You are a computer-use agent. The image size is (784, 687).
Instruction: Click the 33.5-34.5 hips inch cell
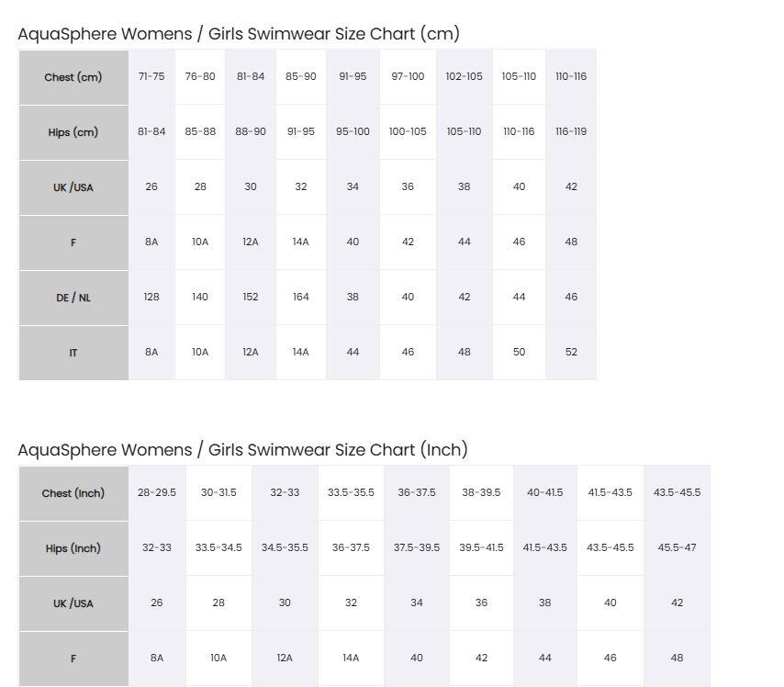[218, 547]
